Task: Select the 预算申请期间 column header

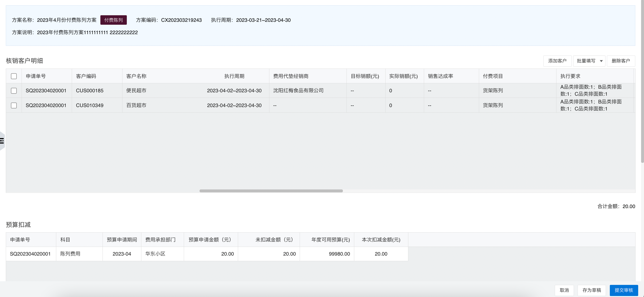Action: point(122,240)
